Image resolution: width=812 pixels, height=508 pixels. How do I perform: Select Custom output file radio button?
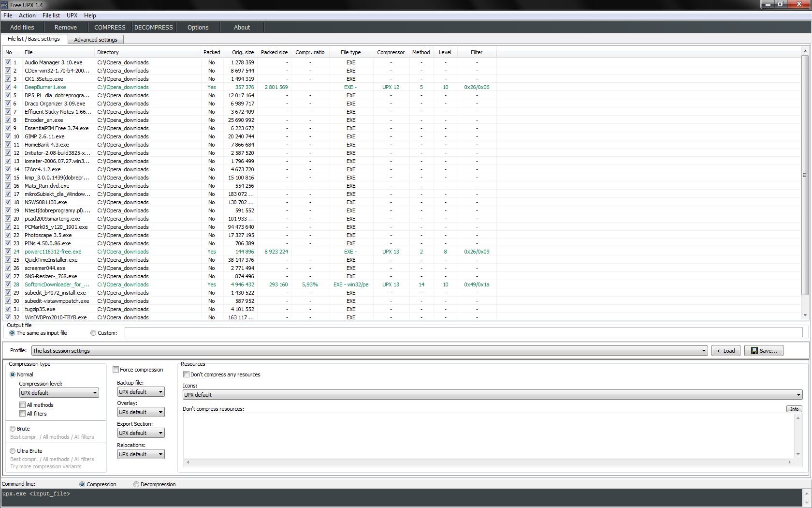coord(93,333)
